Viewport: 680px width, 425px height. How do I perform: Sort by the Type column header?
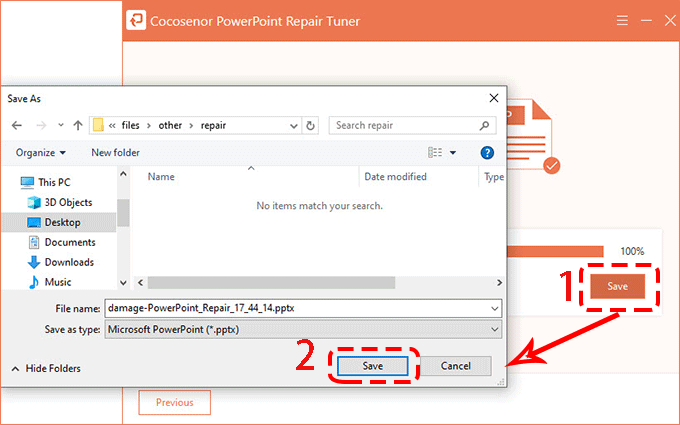pos(494,177)
